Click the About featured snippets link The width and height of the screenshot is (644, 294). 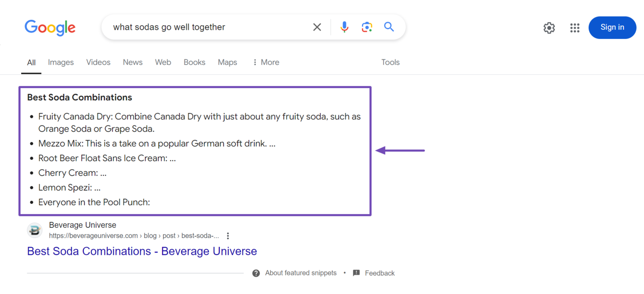point(301,273)
